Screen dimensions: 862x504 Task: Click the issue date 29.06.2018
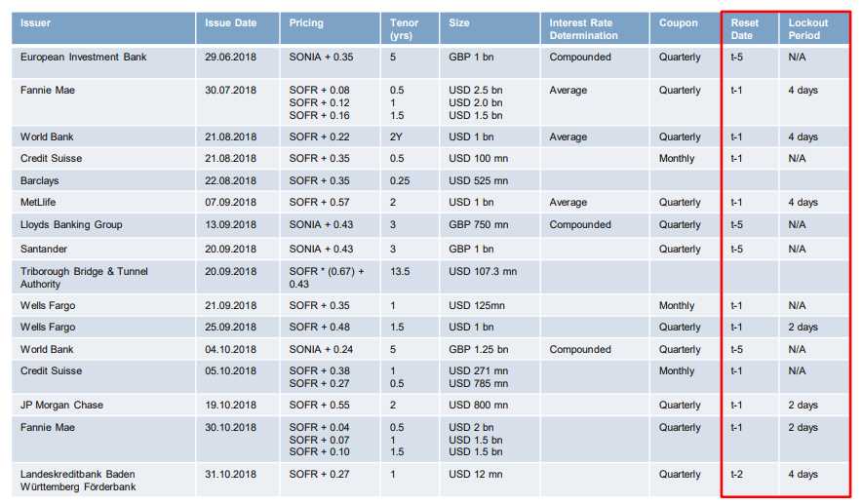pos(230,58)
